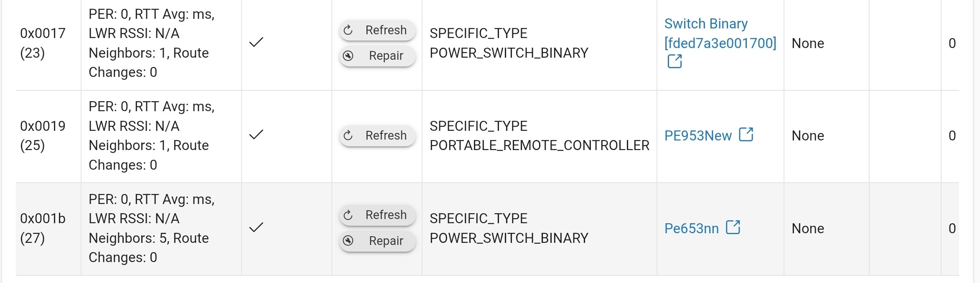Click Repair for node 0x001b
The height and width of the screenshot is (283, 980).
[x=377, y=241]
